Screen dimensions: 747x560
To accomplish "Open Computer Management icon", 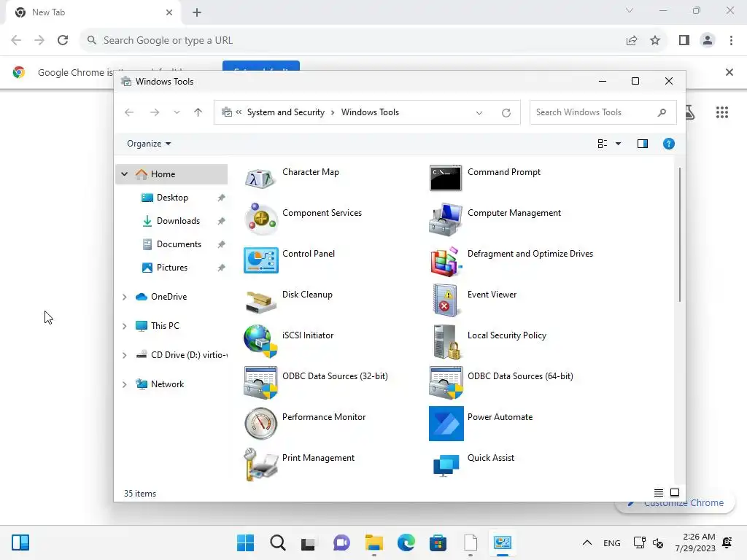I will (x=446, y=219).
